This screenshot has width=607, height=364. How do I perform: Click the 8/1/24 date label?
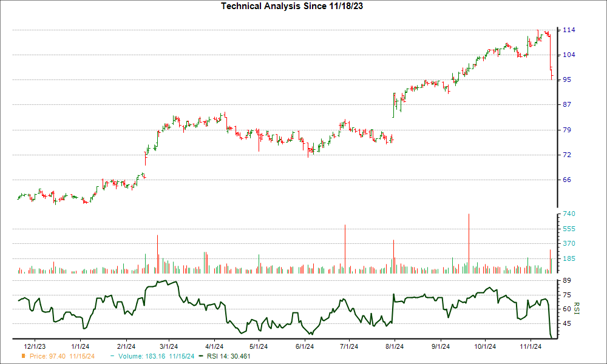point(395,346)
